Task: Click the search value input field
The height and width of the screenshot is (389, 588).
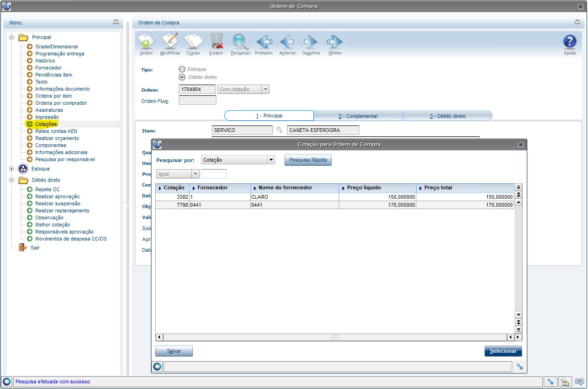Action: click(x=214, y=174)
